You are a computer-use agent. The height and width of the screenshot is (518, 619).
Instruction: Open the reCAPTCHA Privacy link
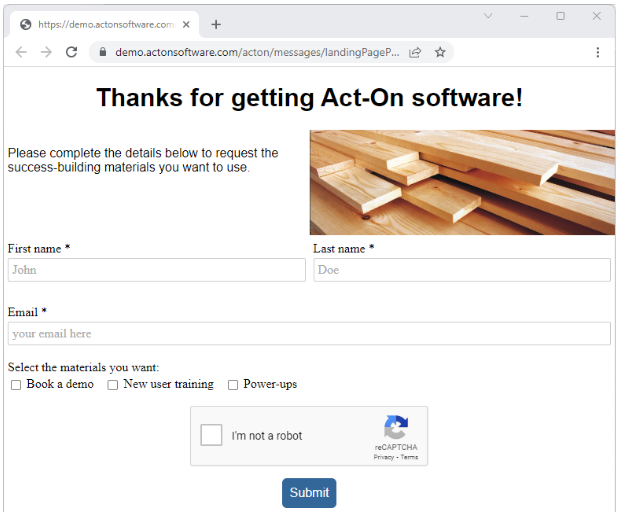pos(384,457)
